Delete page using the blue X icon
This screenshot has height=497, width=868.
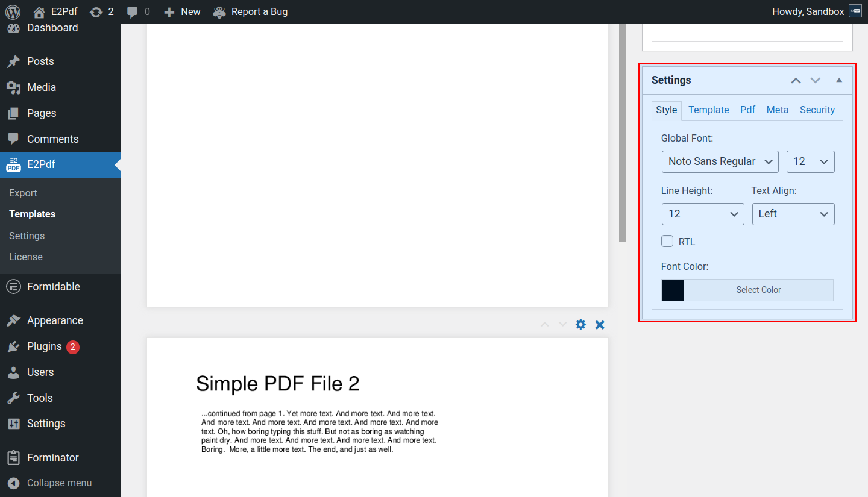[x=600, y=325]
